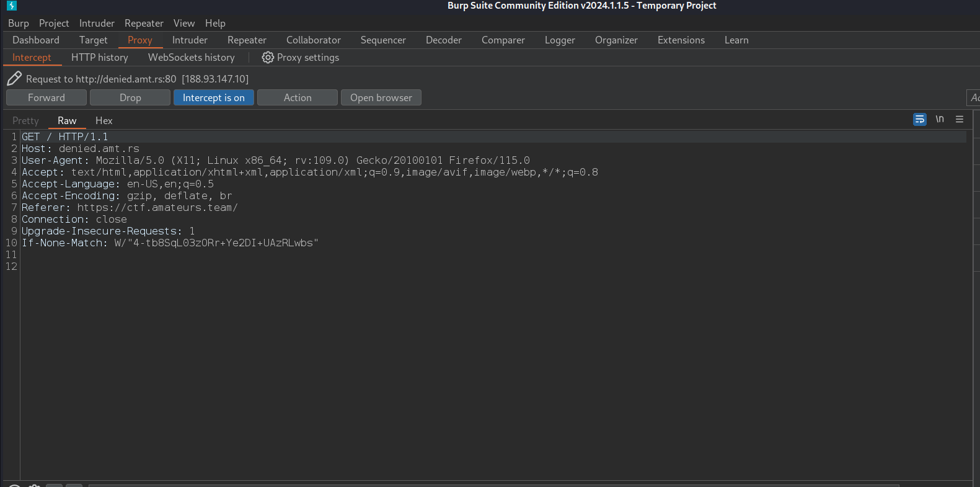Open the Learn tab
Image resolution: width=980 pixels, height=487 pixels.
736,40
